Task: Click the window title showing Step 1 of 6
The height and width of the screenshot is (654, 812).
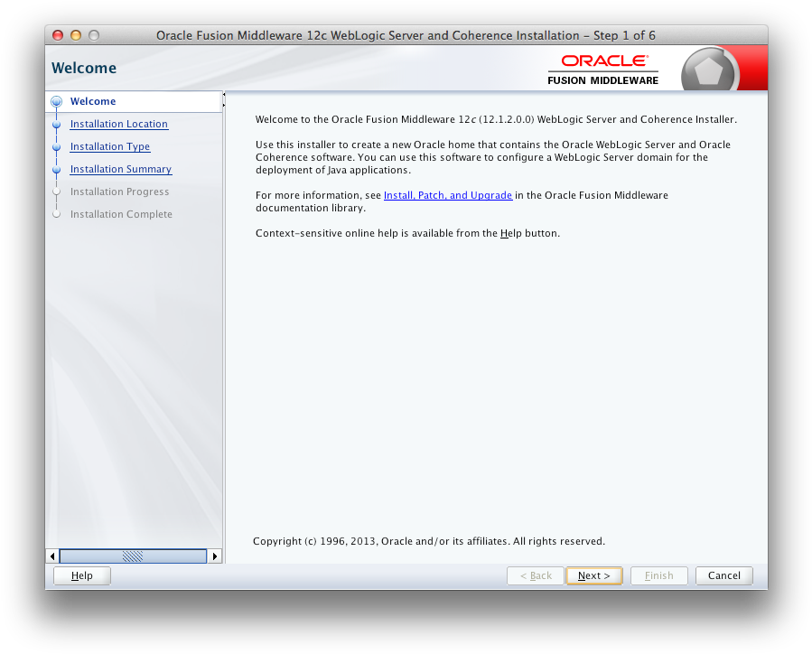Action: click(x=406, y=35)
